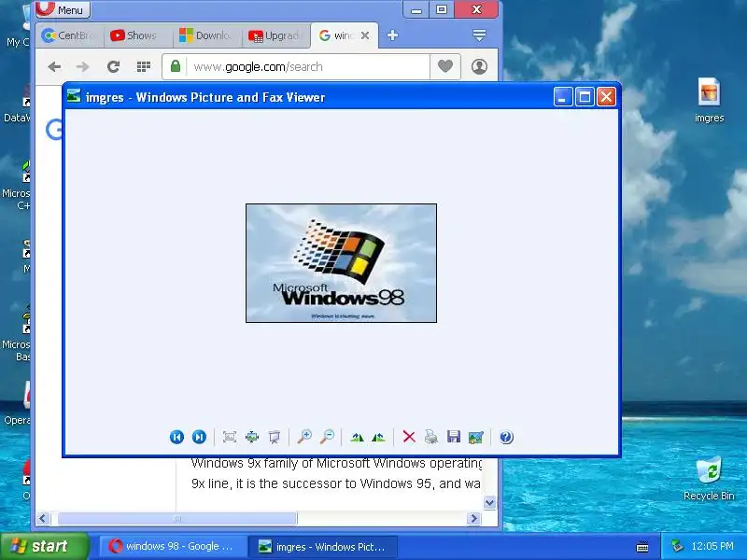Screen dimensions: 747x560
Task: Click the address bar with google.com/search
Action: point(296,66)
